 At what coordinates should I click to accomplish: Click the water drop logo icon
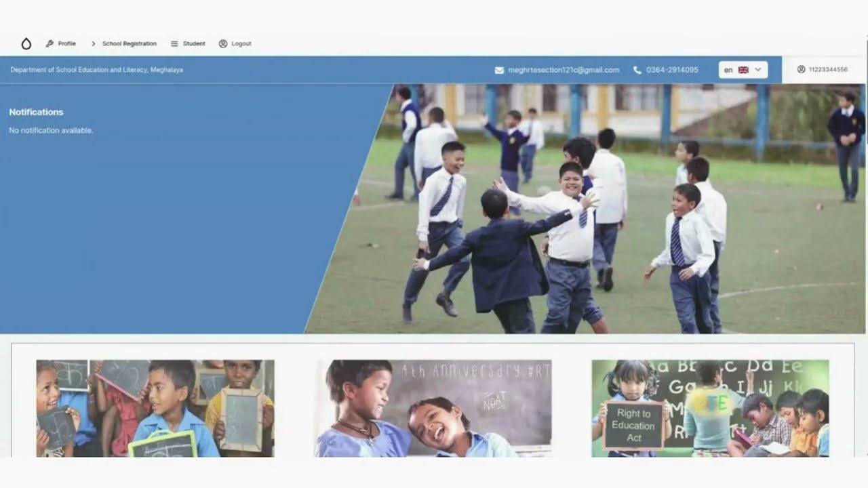[26, 43]
